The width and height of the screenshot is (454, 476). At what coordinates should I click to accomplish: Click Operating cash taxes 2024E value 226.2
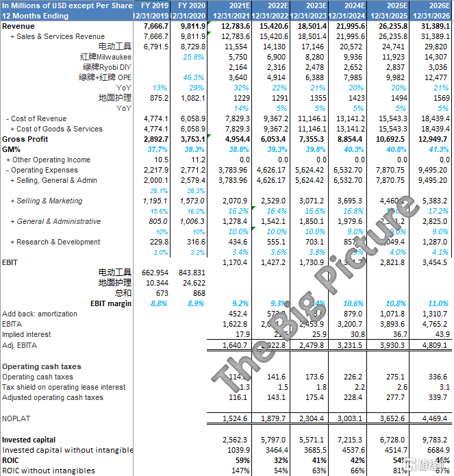click(353, 377)
